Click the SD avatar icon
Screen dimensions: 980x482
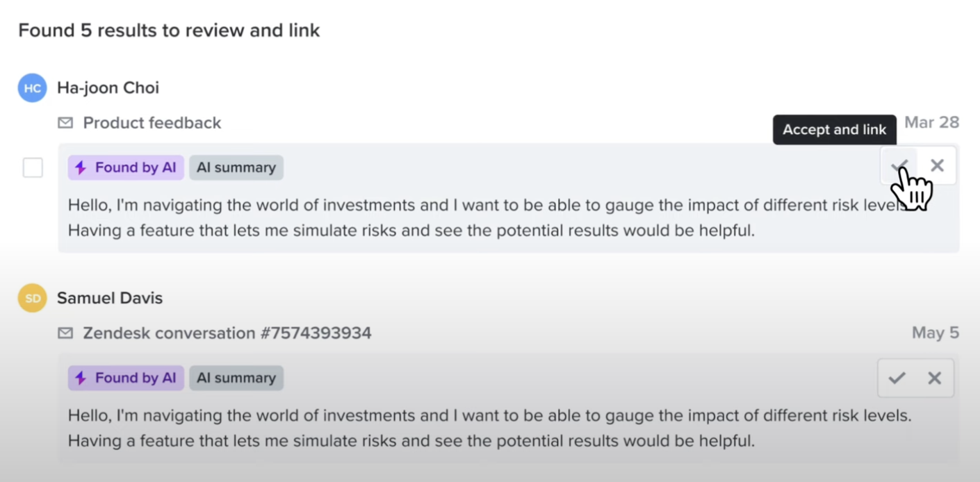[x=33, y=299]
